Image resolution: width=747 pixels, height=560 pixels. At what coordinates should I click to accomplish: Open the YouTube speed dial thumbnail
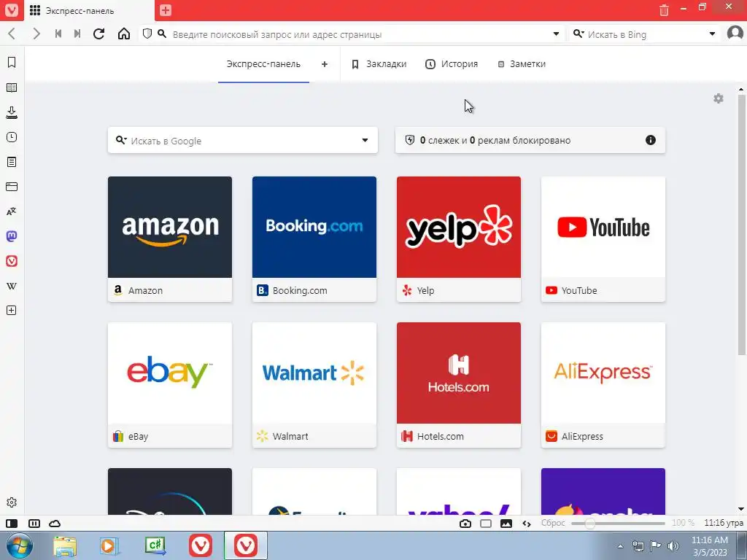click(603, 239)
